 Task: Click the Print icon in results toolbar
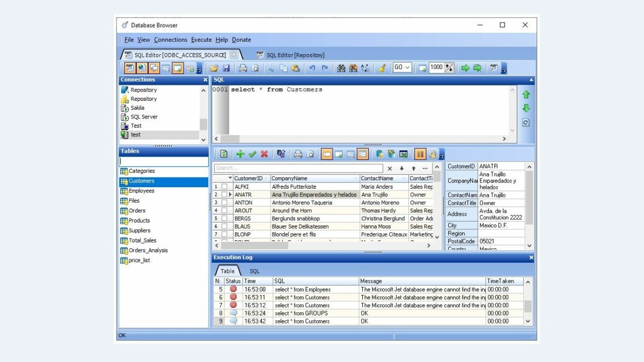(298, 154)
